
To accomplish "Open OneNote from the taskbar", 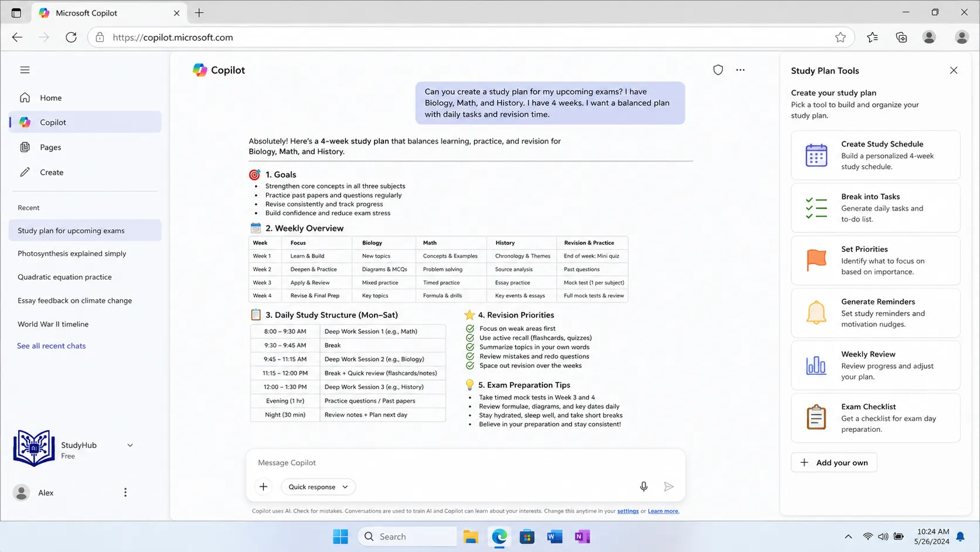I will (582, 537).
